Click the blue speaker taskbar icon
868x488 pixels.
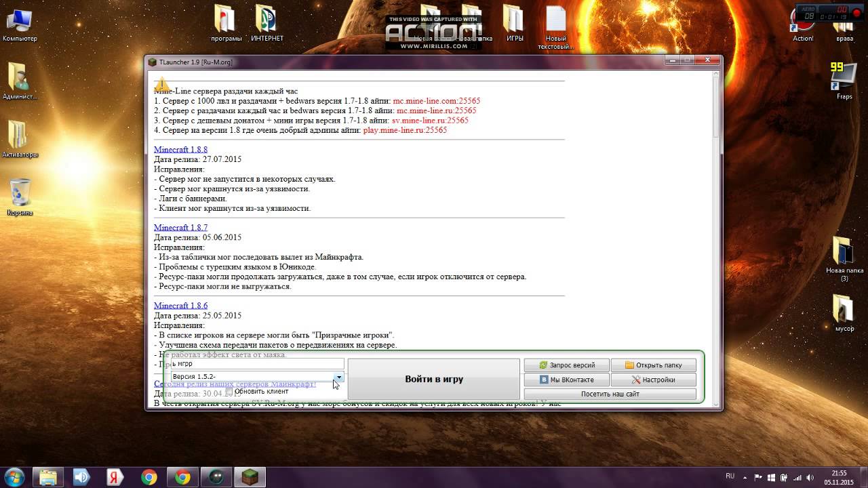[82, 477]
